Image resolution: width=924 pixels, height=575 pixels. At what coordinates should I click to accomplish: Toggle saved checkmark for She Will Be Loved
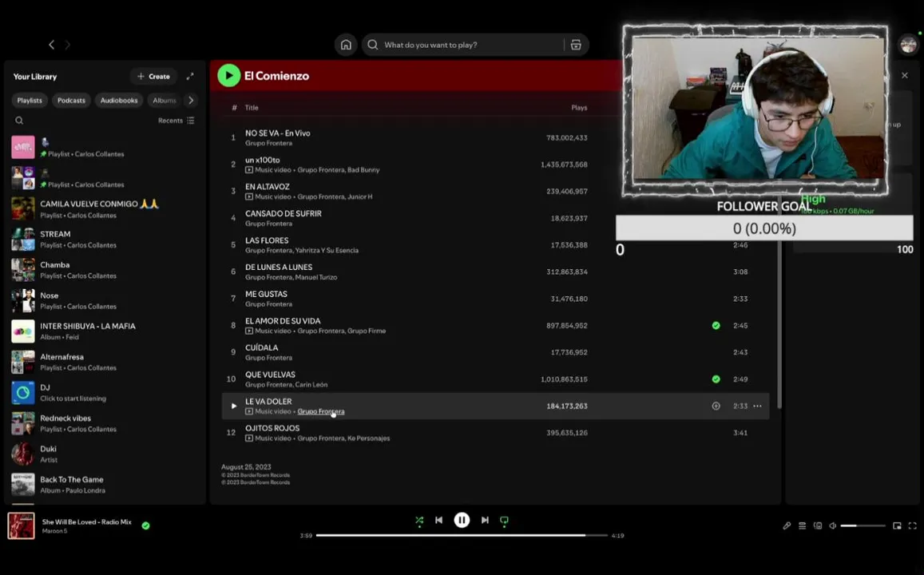coord(145,525)
